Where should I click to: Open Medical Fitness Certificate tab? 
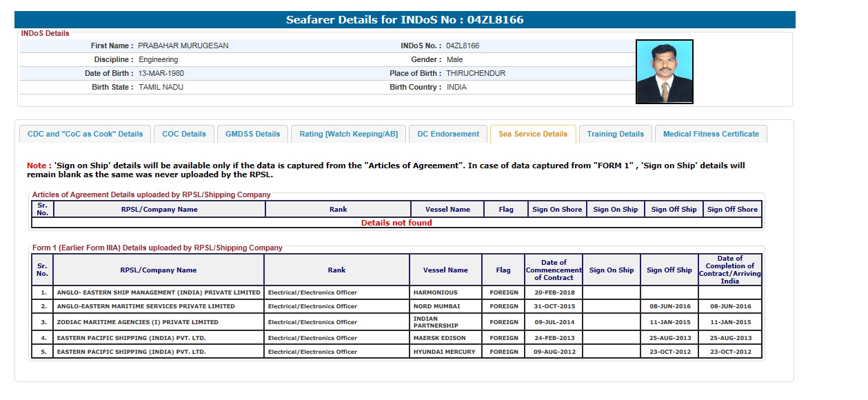[x=711, y=134]
